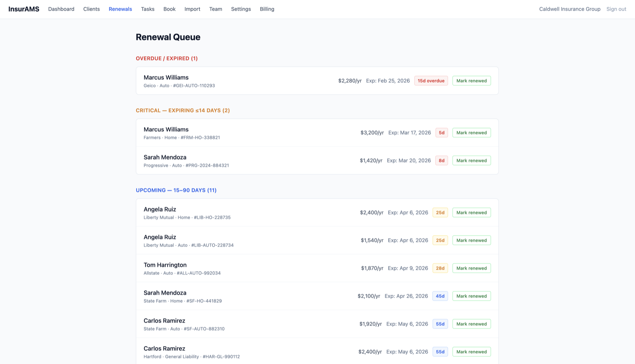
Task: View the Billing page
Action: click(x=267, y=9)
